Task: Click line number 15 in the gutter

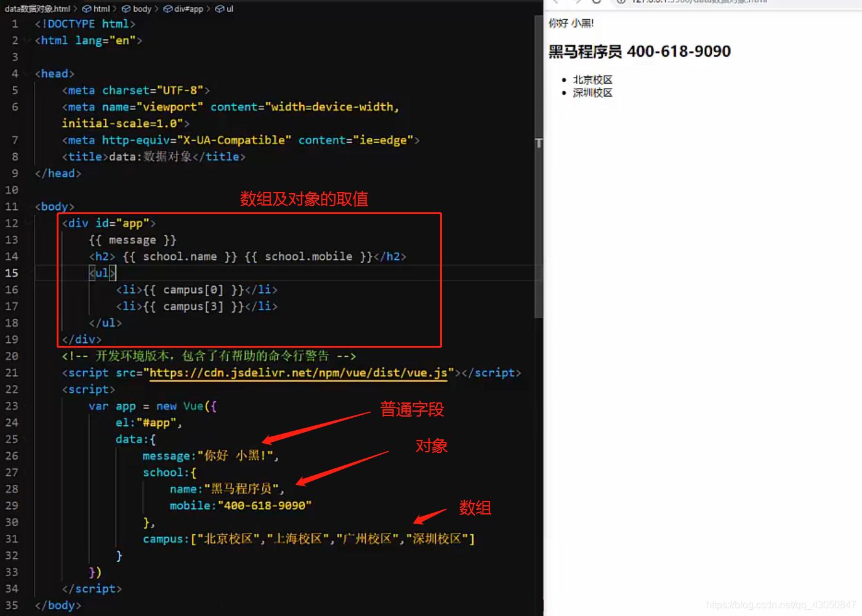Action: (12, 273)
